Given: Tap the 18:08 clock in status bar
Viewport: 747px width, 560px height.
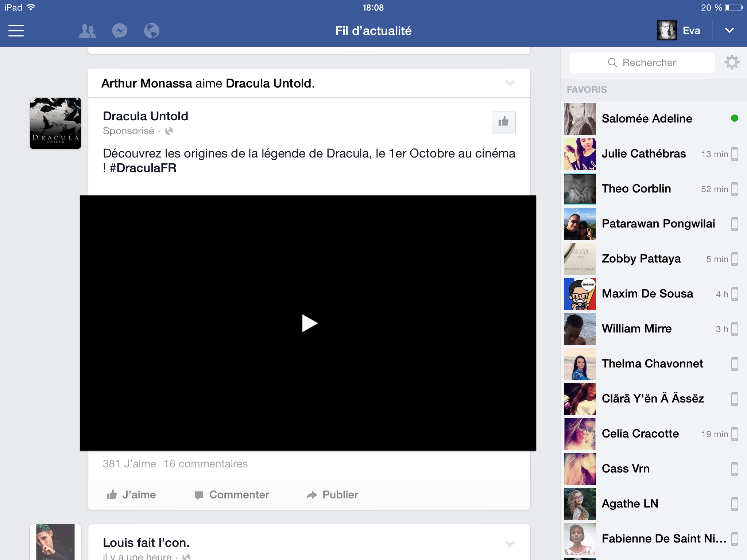Looking at the screenshot, I should tap(373, 8).
